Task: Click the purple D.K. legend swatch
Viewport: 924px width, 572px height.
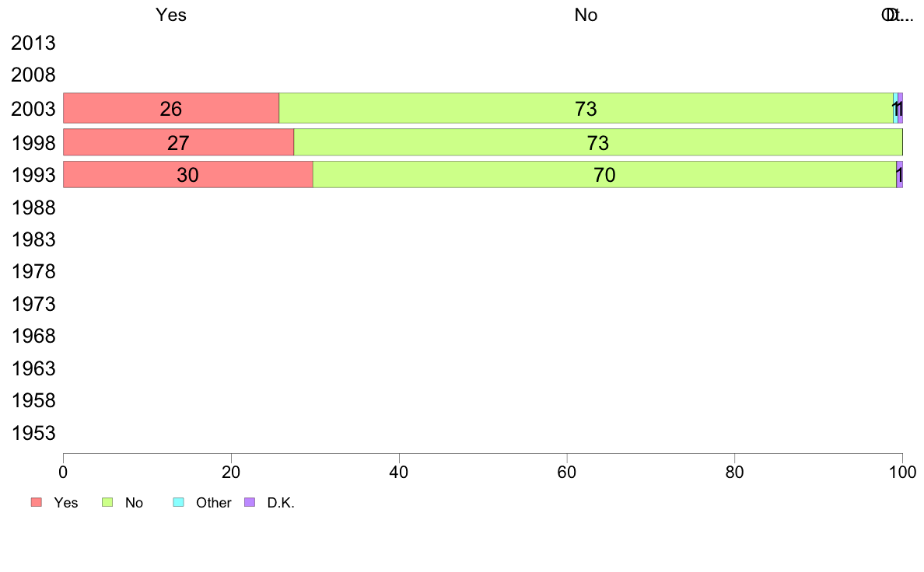Action: click(x=250, y=503)
